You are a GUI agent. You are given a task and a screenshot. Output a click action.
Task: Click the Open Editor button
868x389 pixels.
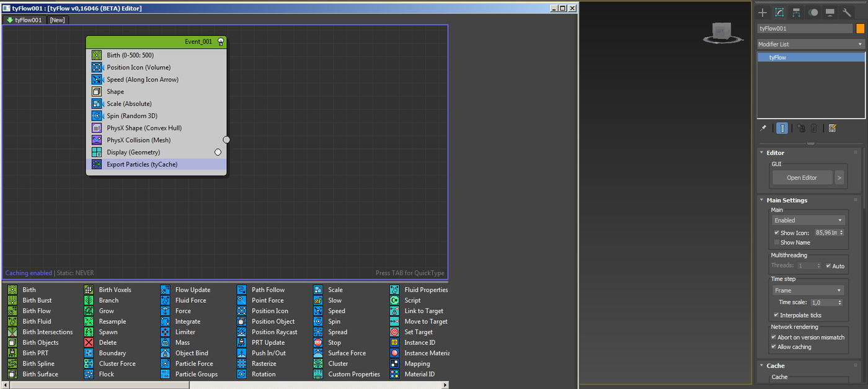[x=802, y=178]
